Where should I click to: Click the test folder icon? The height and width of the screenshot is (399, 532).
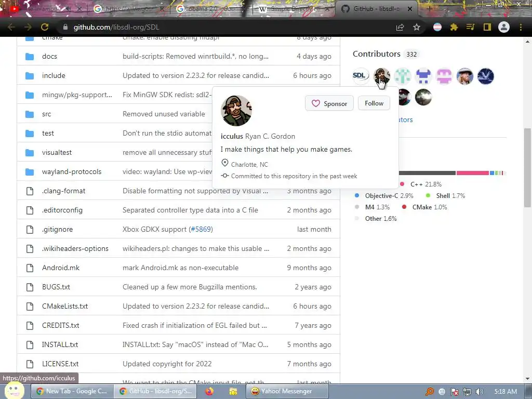[x=30, y=134]
